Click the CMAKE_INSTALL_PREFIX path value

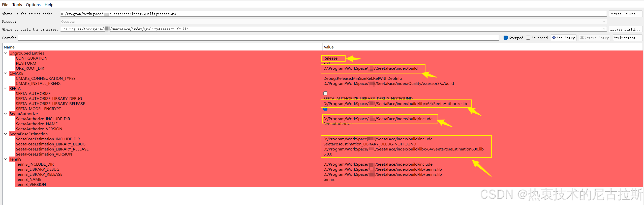[x=389, y=84]
